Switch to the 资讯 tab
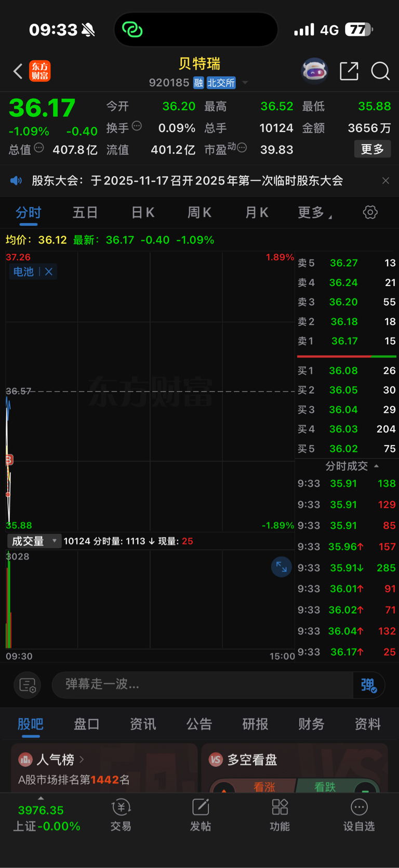This screenshot has height=868, width=399. tap(143, 724)
